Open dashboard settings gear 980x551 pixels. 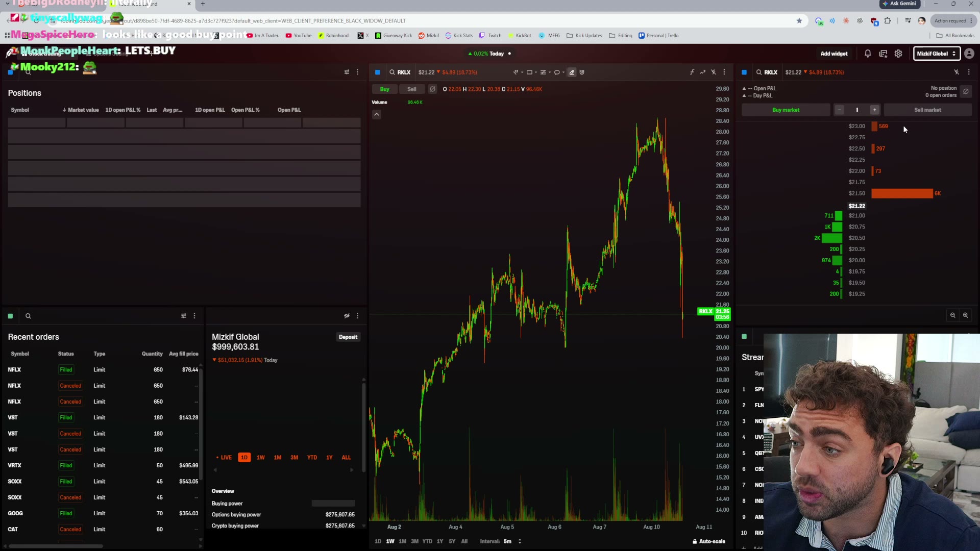tap(898, 54)
